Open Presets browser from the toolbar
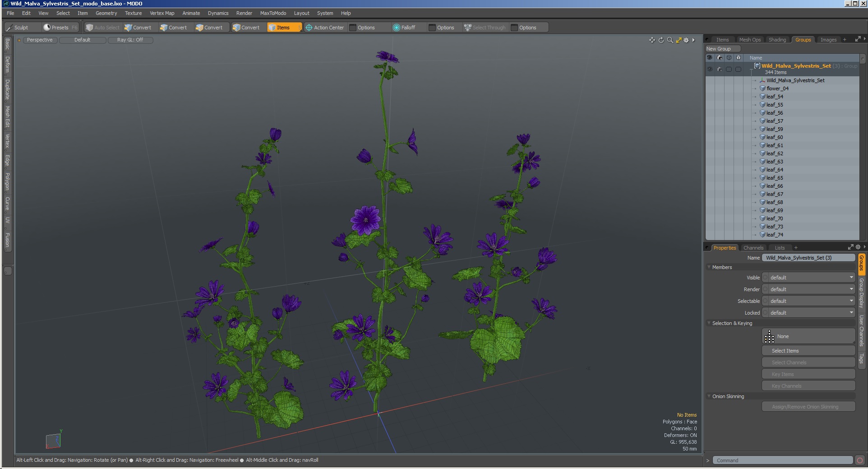The width and height of the screenshot is (868, 469). click(x=60, y=28)
